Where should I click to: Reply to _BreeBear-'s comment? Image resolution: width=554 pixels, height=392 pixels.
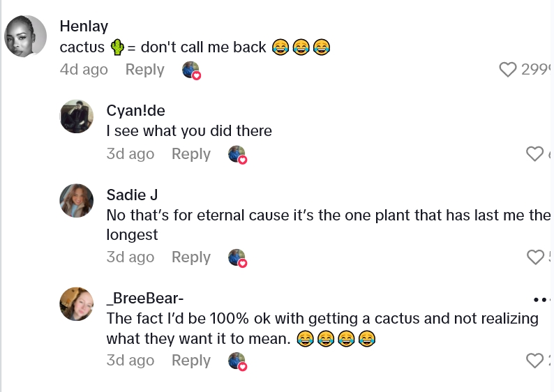click(x=191, y=361)
